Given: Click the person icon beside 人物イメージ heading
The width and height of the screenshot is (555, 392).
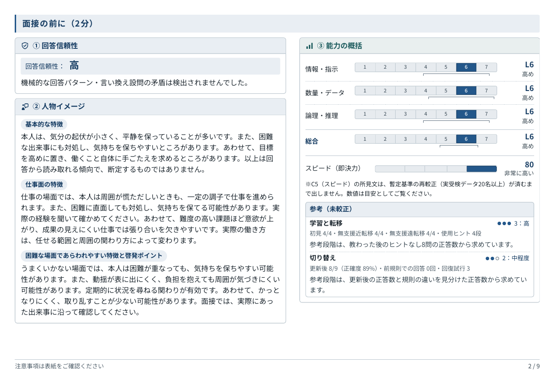Looking at the screenshot, I should [25, 107].
